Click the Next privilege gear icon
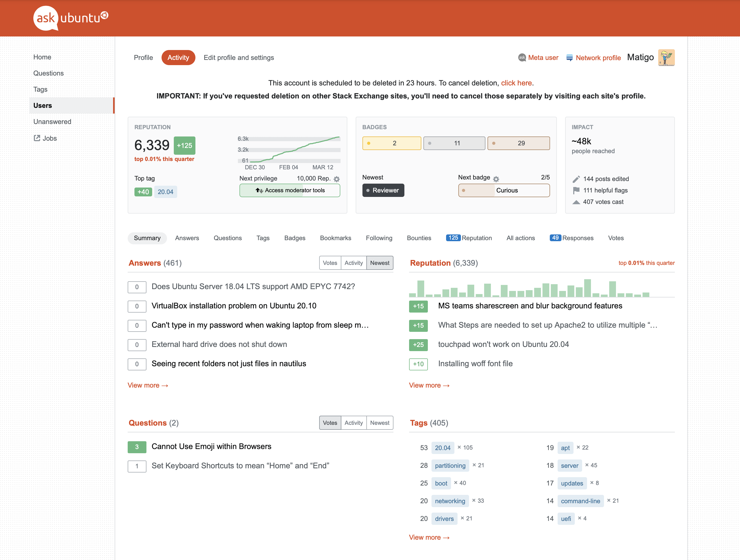This screenshot has height=560, width=740. (x=337, y=179)
